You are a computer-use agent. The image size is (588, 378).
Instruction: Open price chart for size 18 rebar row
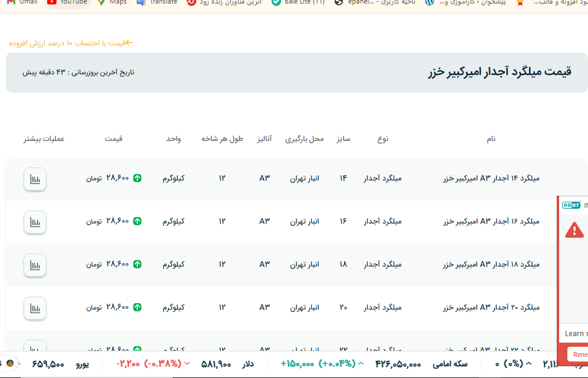[35, 265]
